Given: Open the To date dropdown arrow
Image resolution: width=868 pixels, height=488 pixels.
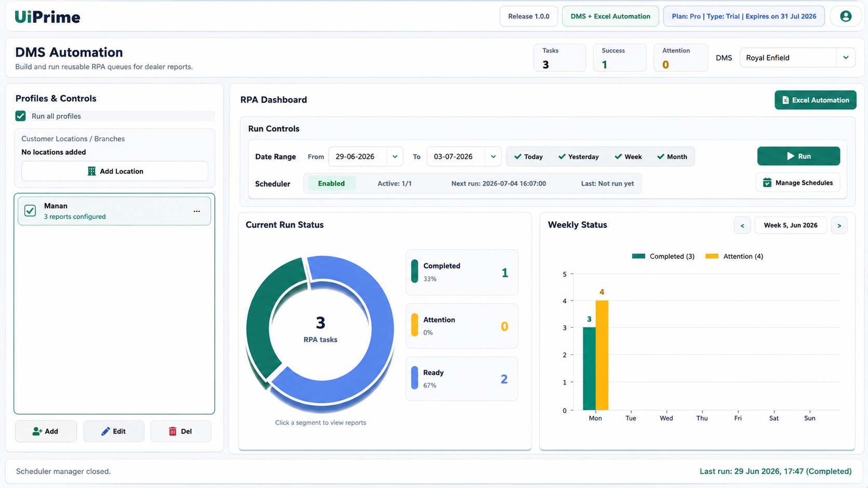Looking at the screenshot, I should 493,157.
